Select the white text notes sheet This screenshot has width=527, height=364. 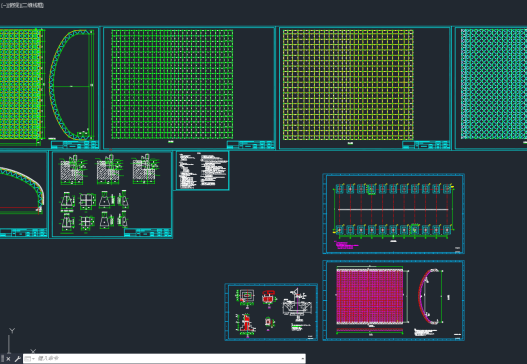pyautogui.click(x=203, y=171)
